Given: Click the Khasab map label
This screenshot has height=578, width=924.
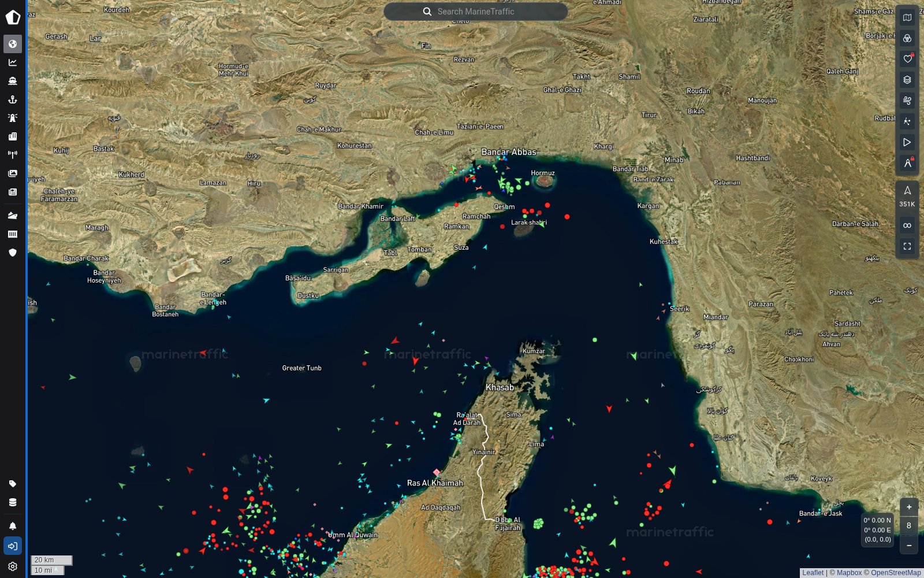Looking at the screenshot, I should coord(500,387).
